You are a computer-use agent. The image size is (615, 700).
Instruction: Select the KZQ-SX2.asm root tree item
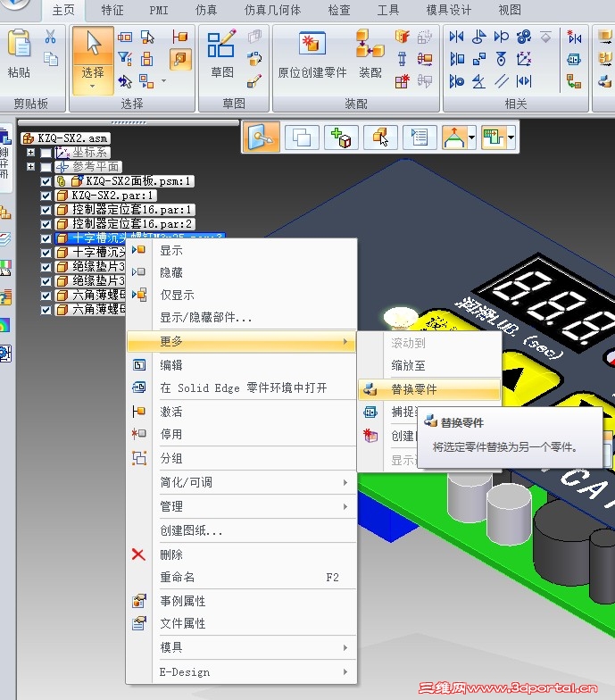(71, 137)
